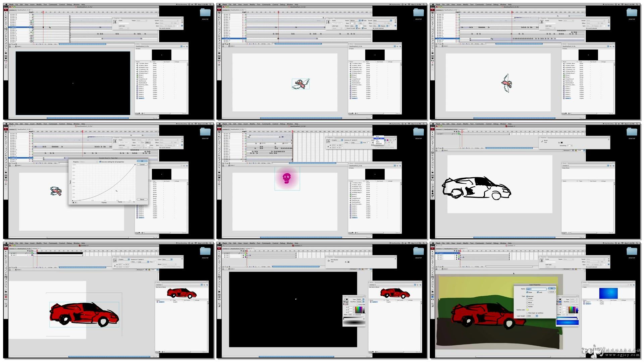Select the Free Transform tool in the Layer Properties screenshot
Screen dimensions: 644x362
click(x=432, y=256)
